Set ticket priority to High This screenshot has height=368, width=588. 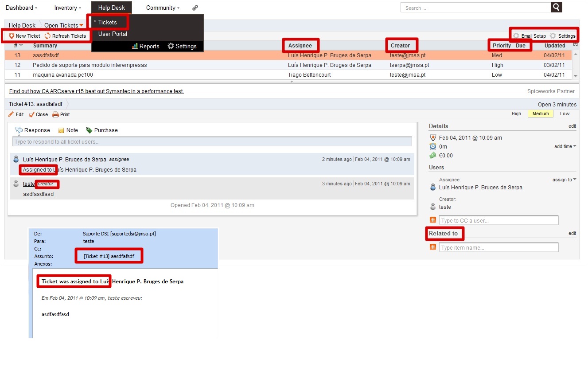click(x=516, y=114)
